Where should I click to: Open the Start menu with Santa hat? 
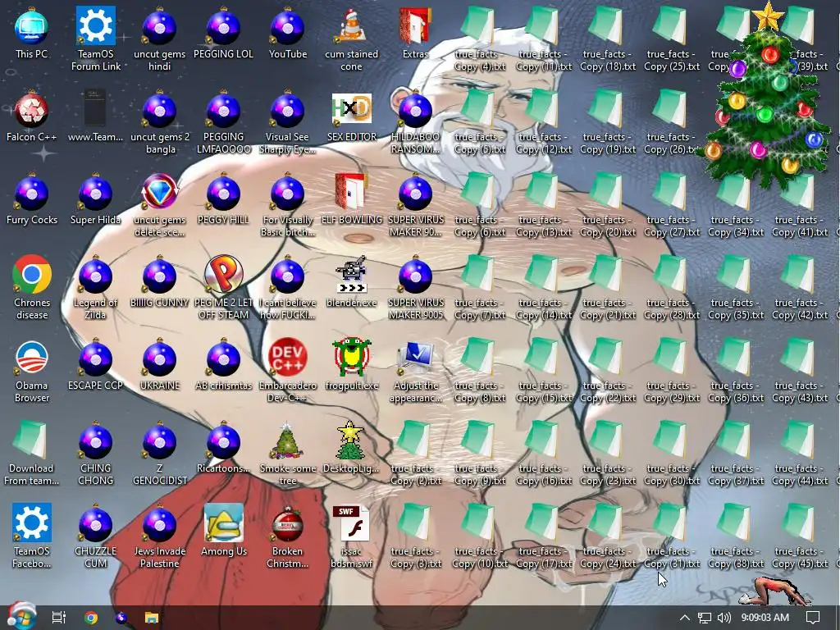21,616
